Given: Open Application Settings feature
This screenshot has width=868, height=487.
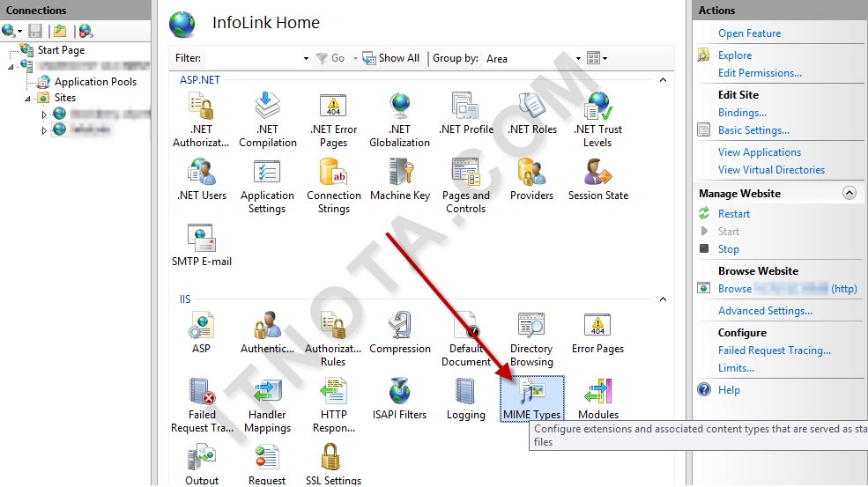Looking at the screenshot, I should pos(267,187).
